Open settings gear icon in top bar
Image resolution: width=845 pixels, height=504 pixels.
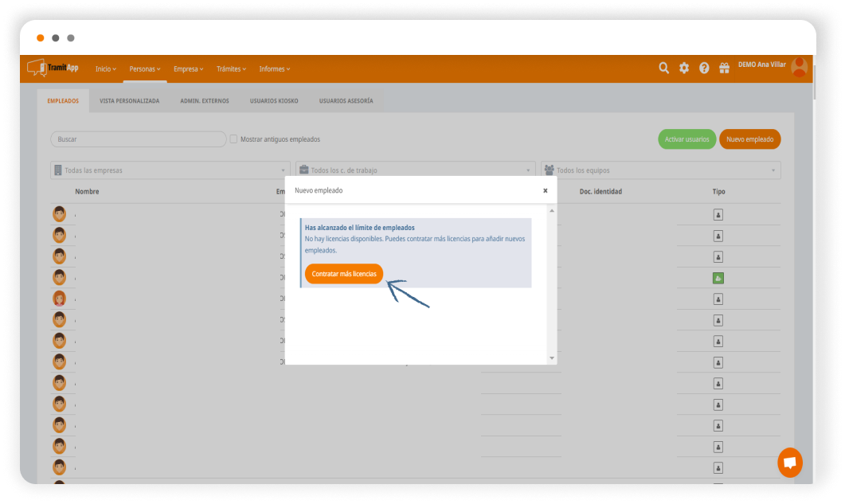click(x=683, y=68)
